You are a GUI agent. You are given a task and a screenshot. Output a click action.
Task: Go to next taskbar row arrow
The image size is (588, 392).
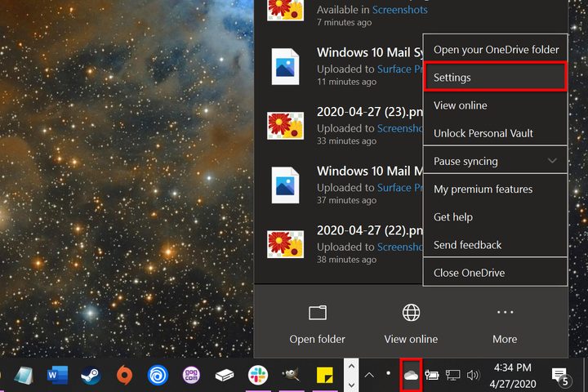pyautogui.click(x=351, y=385)
